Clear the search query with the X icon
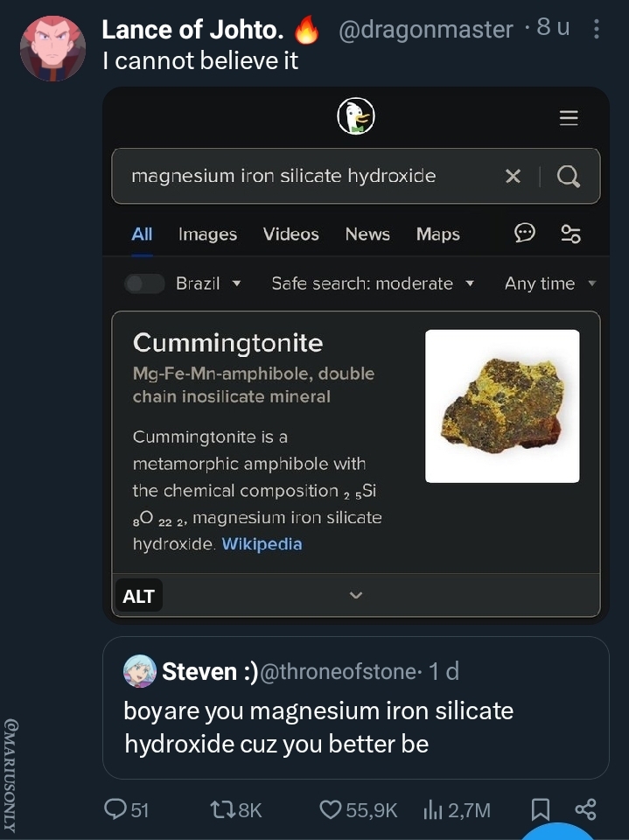Image resolution: width=629 pixels, height=840 pixels. coord(514,176)
